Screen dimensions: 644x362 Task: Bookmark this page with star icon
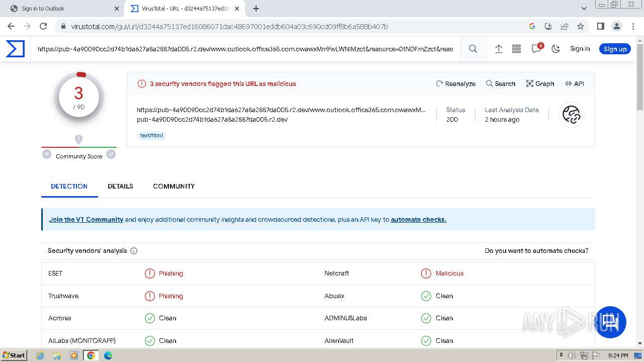581,26
